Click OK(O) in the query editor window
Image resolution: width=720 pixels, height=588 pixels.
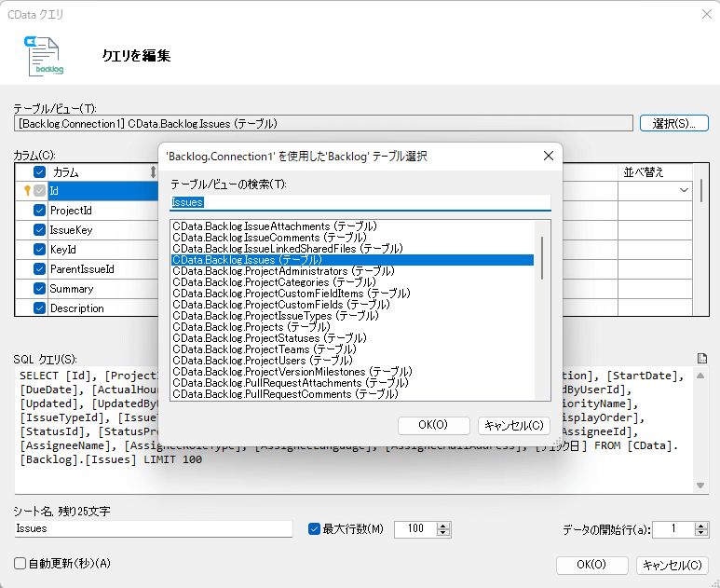(x=591, y=565)
